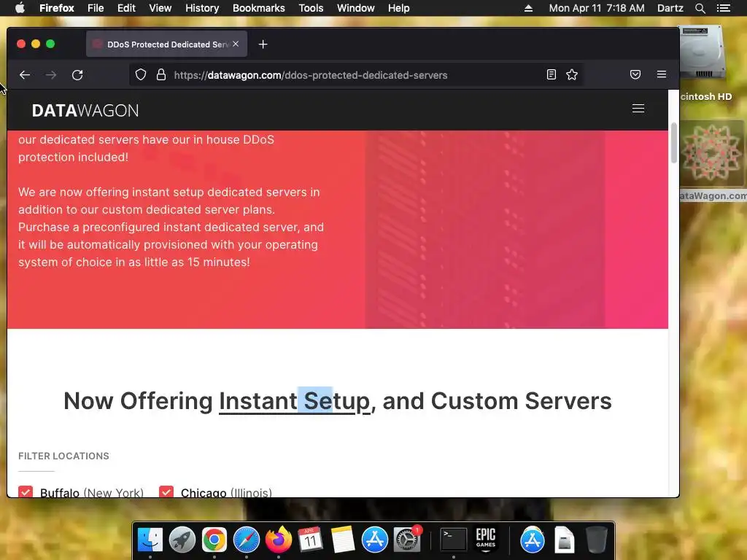Screen dimensions: 747x560
Task: Open the Bookmarks menu
Action: (x=259, y=8)
